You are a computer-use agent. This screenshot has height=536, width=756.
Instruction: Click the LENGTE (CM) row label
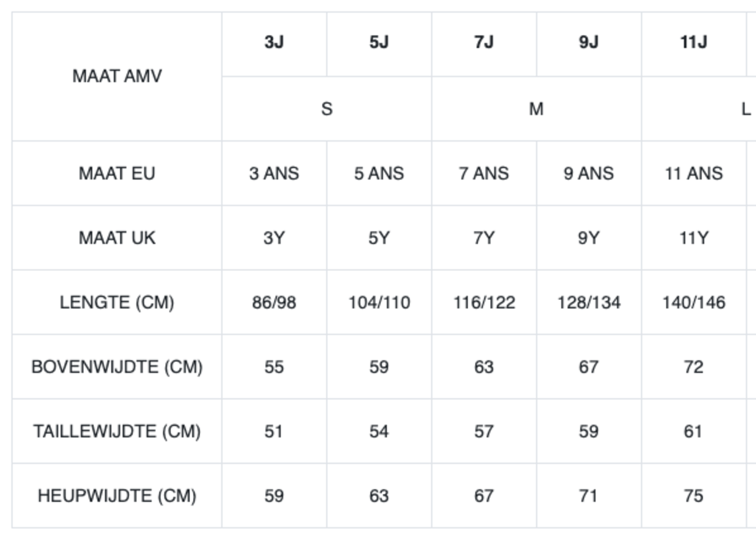click(117, 302)
